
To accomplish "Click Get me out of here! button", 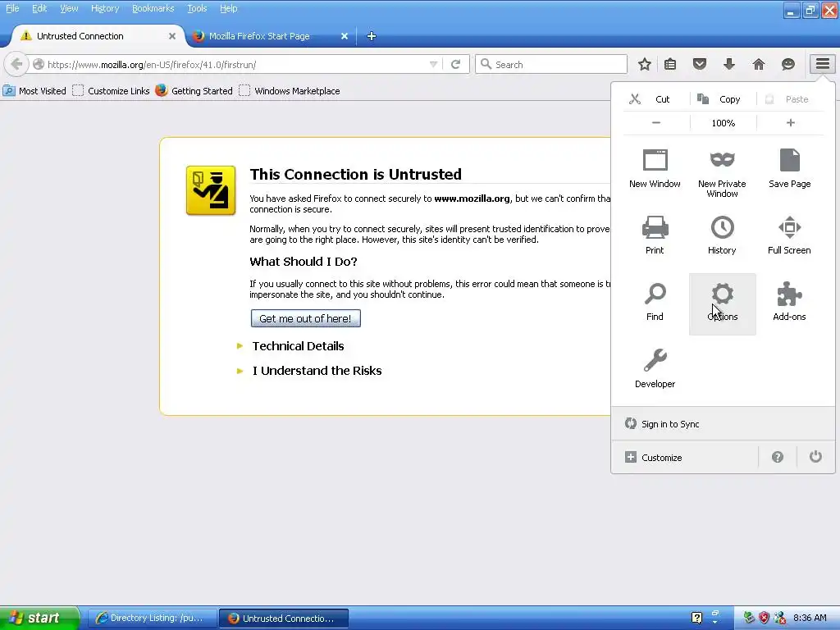I will coord(305,318).
